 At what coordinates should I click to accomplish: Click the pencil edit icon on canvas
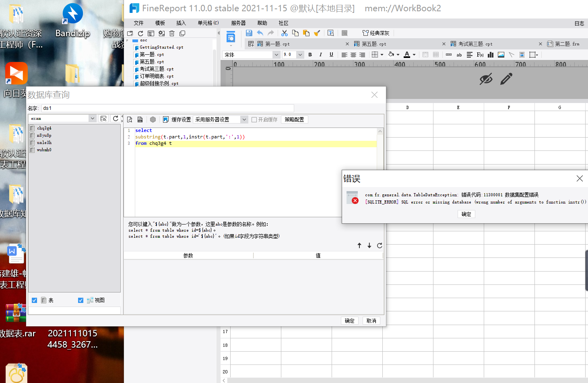(x=506, y=79)
